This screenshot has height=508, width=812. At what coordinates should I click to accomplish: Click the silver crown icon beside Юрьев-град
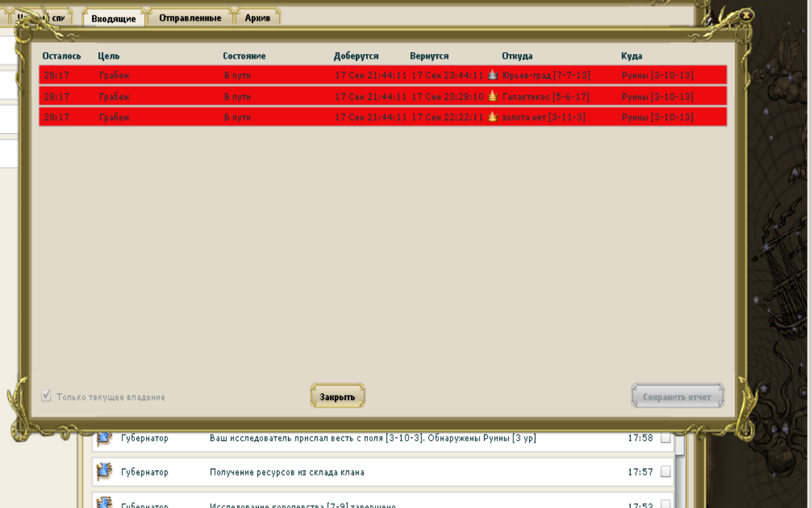coord(492,75)
